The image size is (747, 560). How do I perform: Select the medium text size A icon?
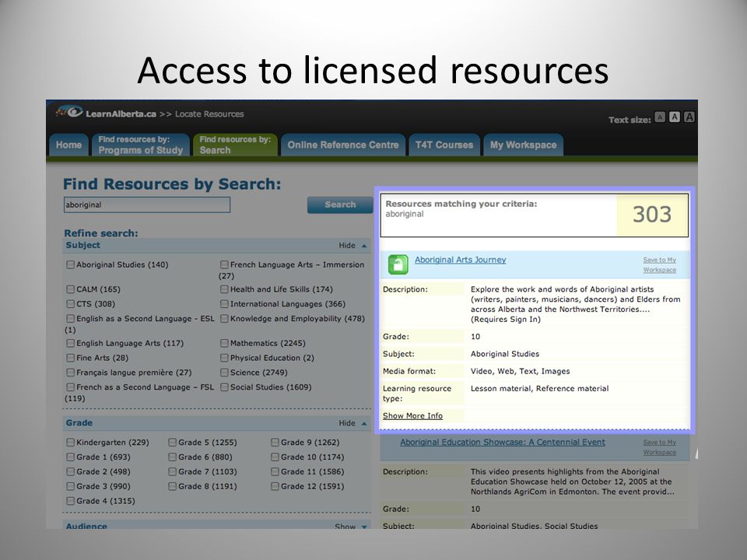[x=674, y=117]
